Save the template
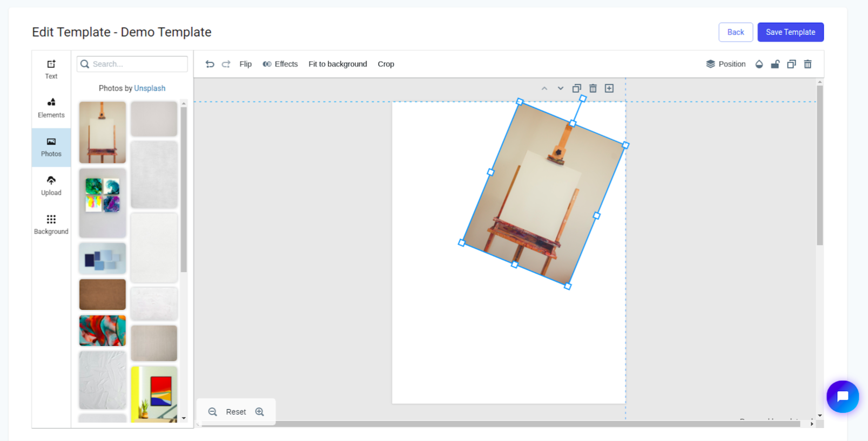The image size is (868, 441). (x=791, y=32)
